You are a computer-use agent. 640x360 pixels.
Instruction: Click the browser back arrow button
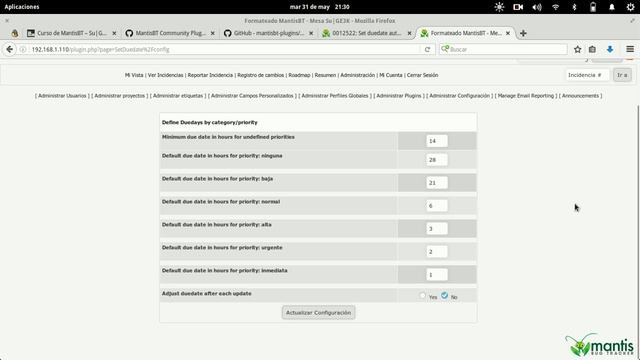click(9, 49)
